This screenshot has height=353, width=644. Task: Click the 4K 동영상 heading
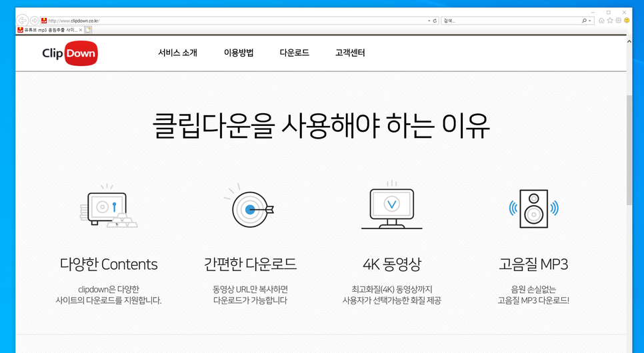pos(392,264)
